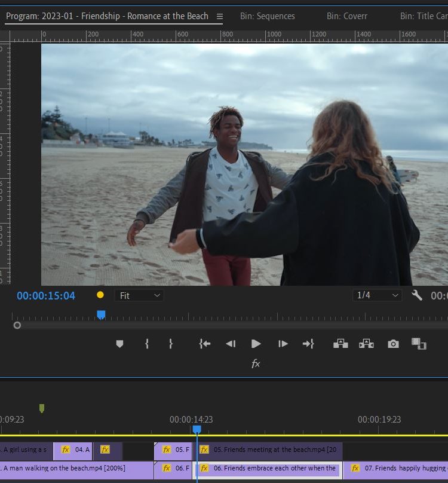This screenshot has width=448, height=483.
Task: Open the 1/4 playback resolution dropdown
Action: coord(377,295)
